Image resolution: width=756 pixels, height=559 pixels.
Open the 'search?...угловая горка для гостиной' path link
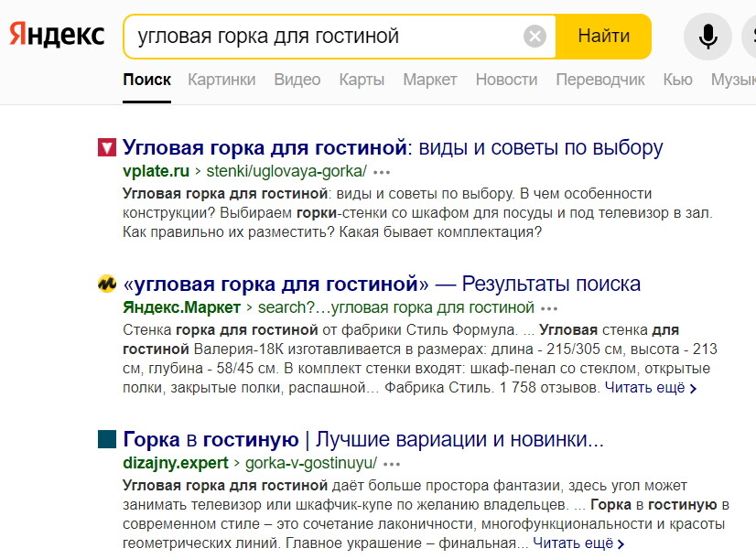click(396, 307)
